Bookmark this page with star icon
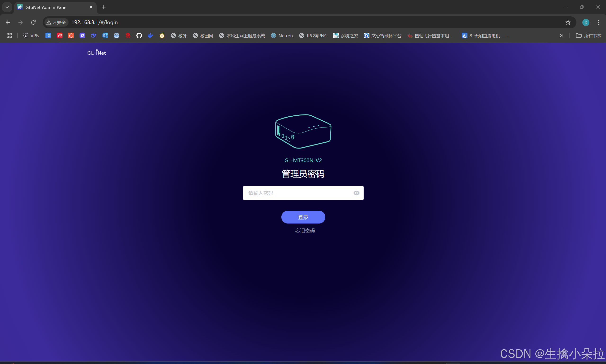Image resolution: width=606 pixels, height=364 pixels. (568, 22)
